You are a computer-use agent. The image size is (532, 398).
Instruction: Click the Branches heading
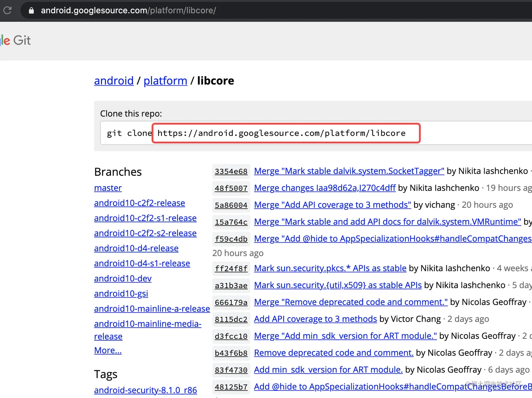point(118,172)
